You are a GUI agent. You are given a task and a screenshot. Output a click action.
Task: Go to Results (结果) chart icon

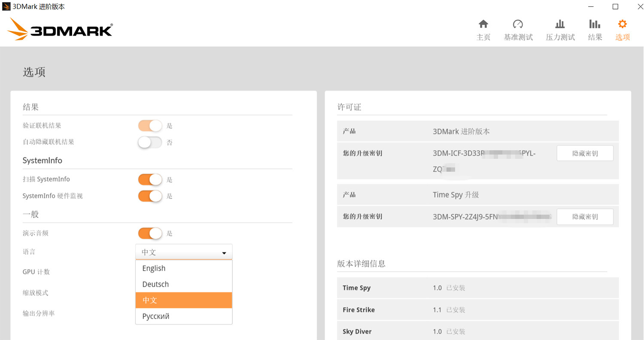(x=595, y=24)
